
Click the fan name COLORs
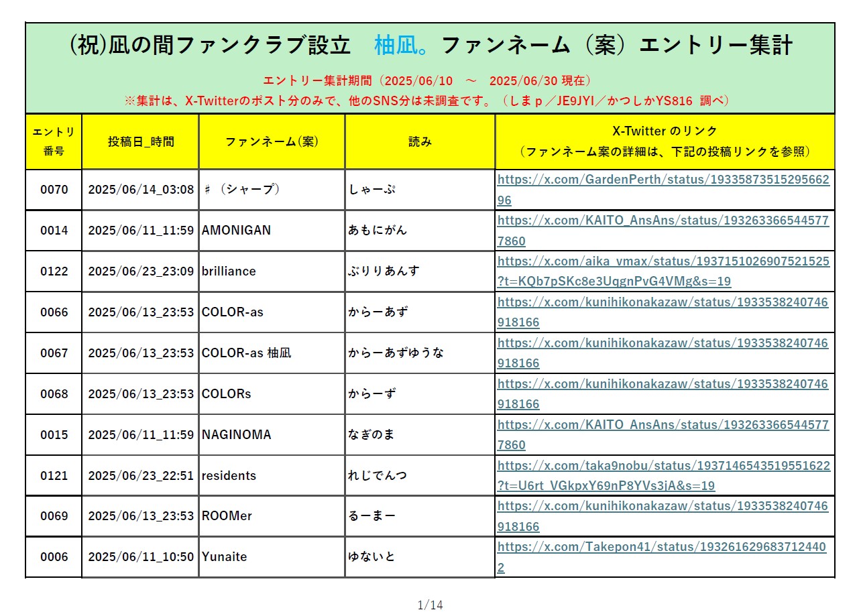click(x=227, y=394)
